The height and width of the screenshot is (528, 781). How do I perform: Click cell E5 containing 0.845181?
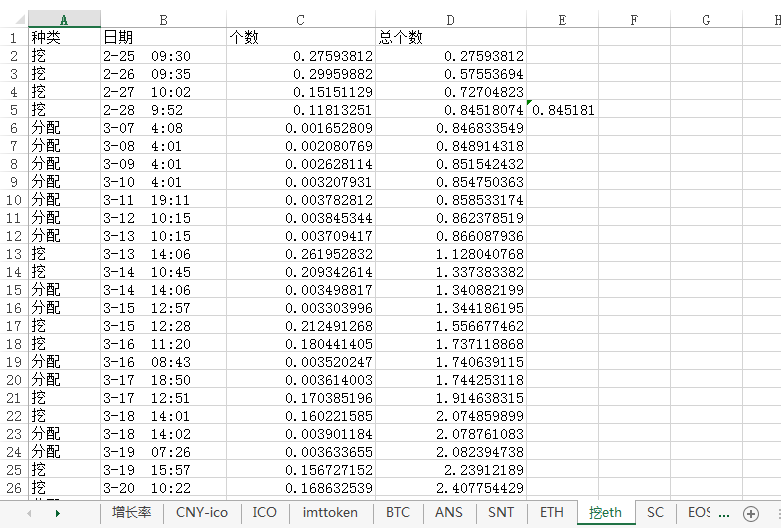click(x=562, y=110)
